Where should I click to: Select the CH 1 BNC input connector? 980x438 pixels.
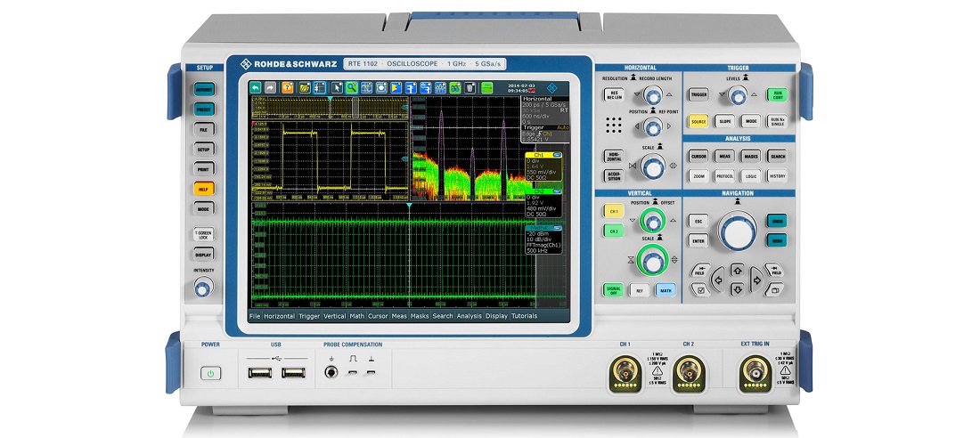coord(625,373)
